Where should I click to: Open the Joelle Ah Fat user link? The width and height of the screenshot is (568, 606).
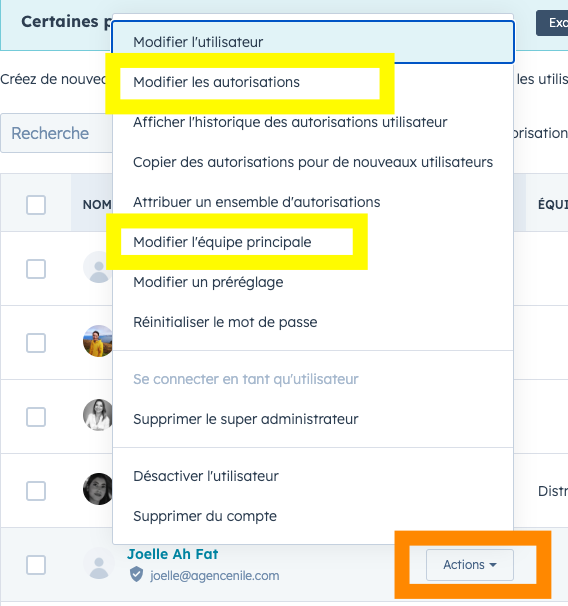coord(173,554)
